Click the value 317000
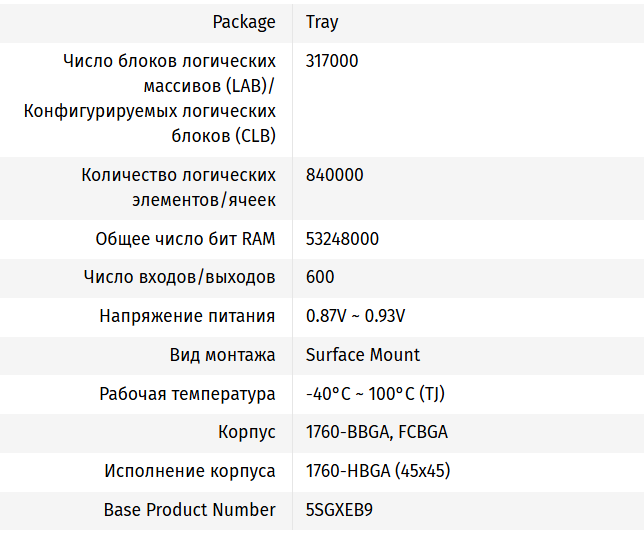The width and height of the screenshot is (644, 547). click(x=332, y=61)
